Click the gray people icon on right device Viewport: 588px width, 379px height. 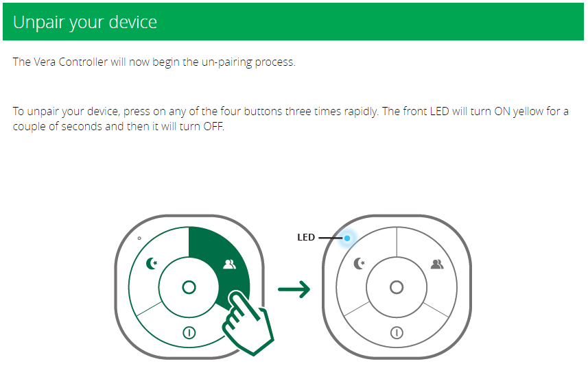coord(437,265)
